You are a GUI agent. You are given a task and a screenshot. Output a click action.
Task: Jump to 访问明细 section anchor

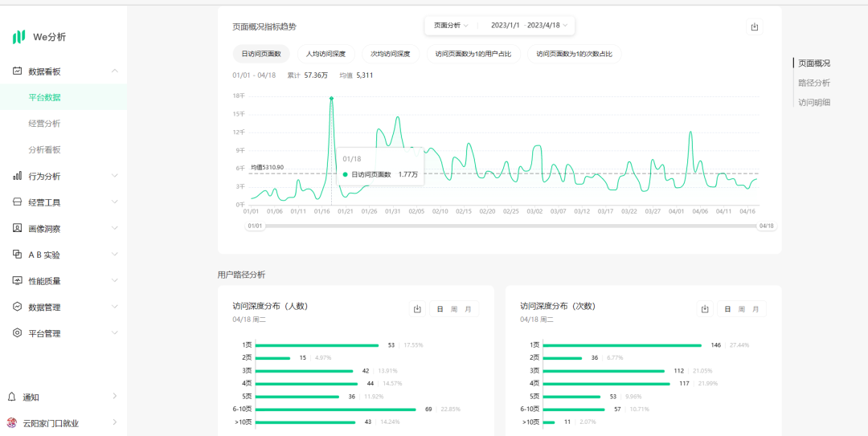(x=813, y=103)
